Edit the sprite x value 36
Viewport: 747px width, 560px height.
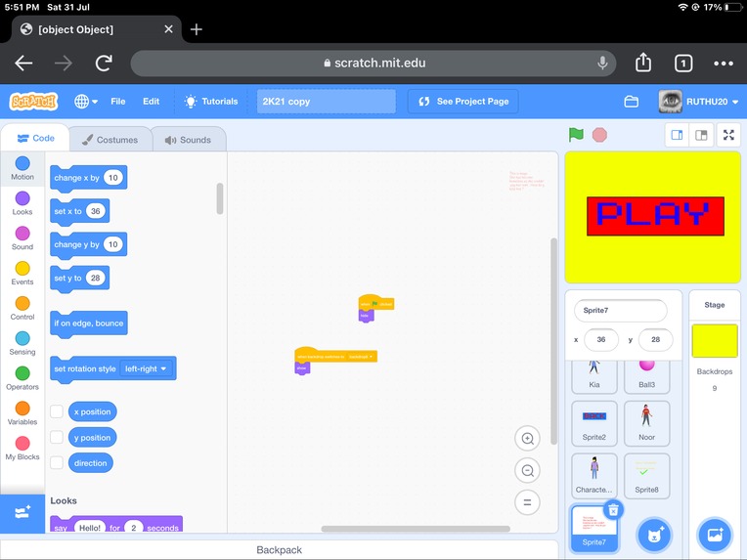click(x=601, y=339)
